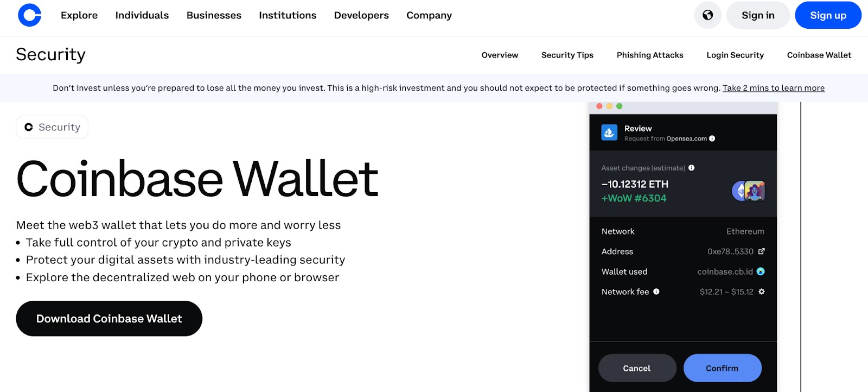Click the Sign in button
Image resolution: width=868 pixels, height=392 pixels.
pos(758,15)
